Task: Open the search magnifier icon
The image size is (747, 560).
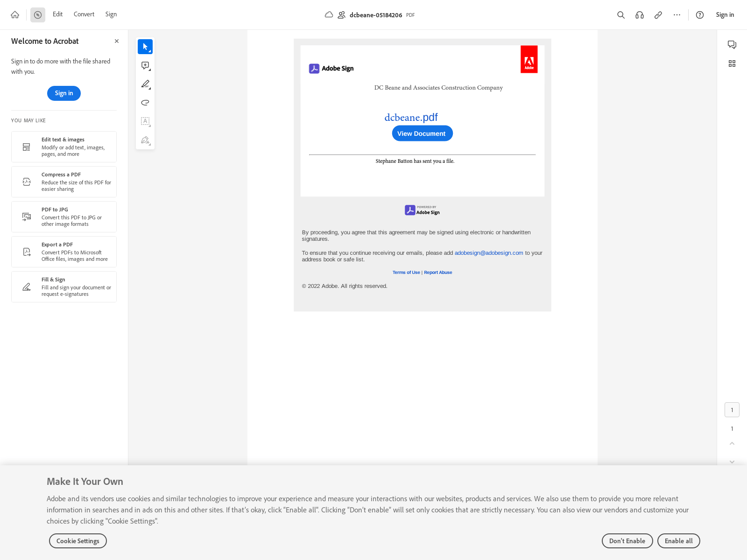Action: (x=621, y=15)
